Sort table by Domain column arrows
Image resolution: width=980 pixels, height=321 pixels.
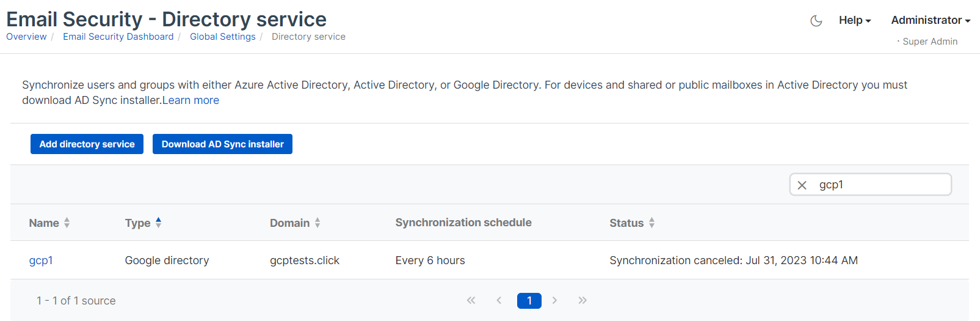click(318, 223)
